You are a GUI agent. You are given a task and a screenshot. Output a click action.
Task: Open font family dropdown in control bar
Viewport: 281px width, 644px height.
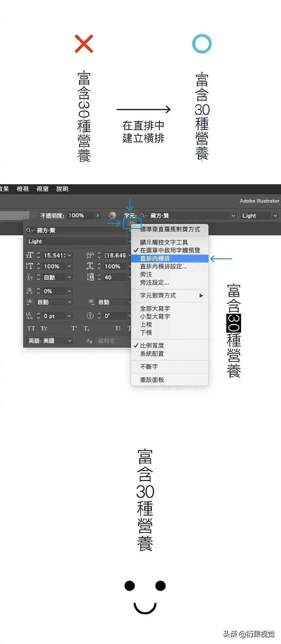click(234, 215)
